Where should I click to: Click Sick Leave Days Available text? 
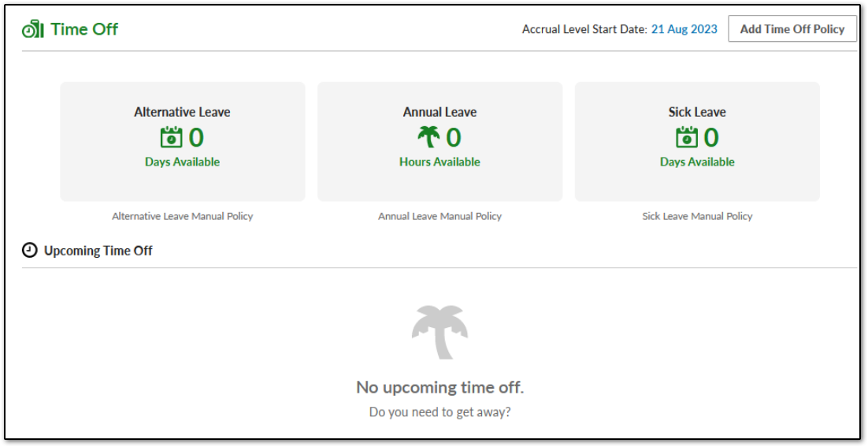[697, 162]
